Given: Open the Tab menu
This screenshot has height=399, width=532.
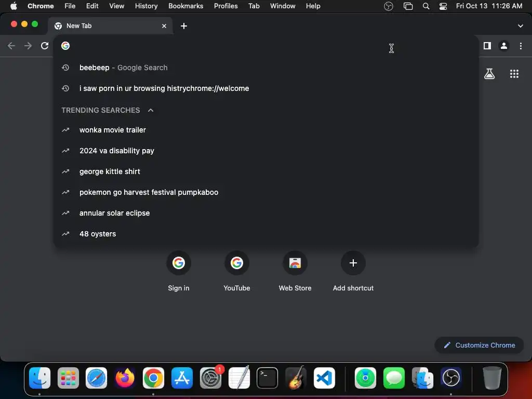Looking at the screenshot, I should [254, 6].
